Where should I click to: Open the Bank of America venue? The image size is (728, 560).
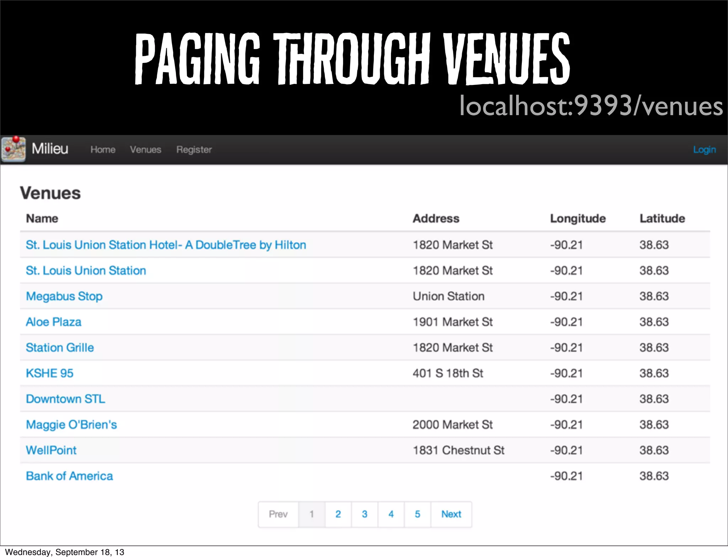[70, 476]
